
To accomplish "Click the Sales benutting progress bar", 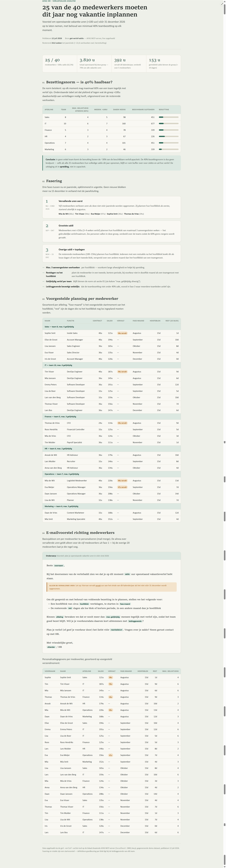I will [169, 117].
